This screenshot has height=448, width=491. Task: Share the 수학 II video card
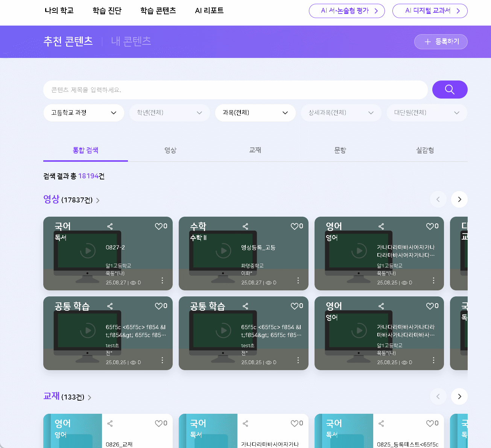[x=245, y=226]
